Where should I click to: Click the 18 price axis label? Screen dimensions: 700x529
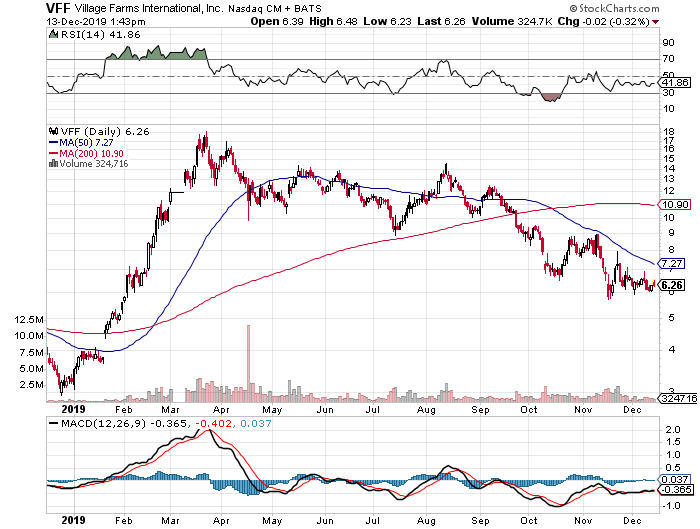click(x=669, y=132)
